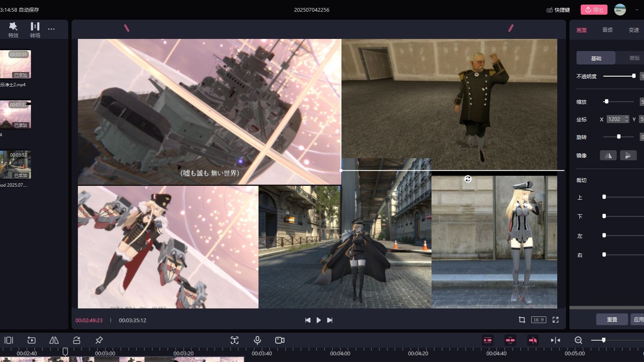644x362 pixels.
Task: Open the 转场 transitions panel
Action: (x=35, y=29)
